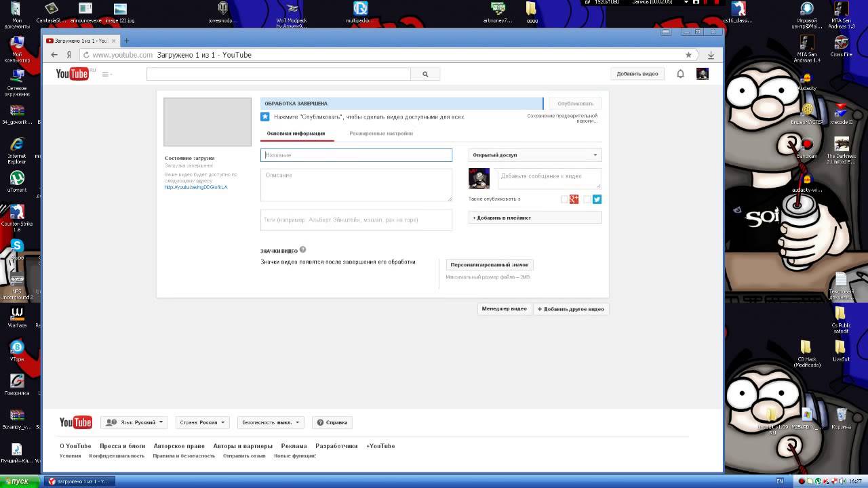Click the Добавьте сообщение к видео field

pos(549,178)
